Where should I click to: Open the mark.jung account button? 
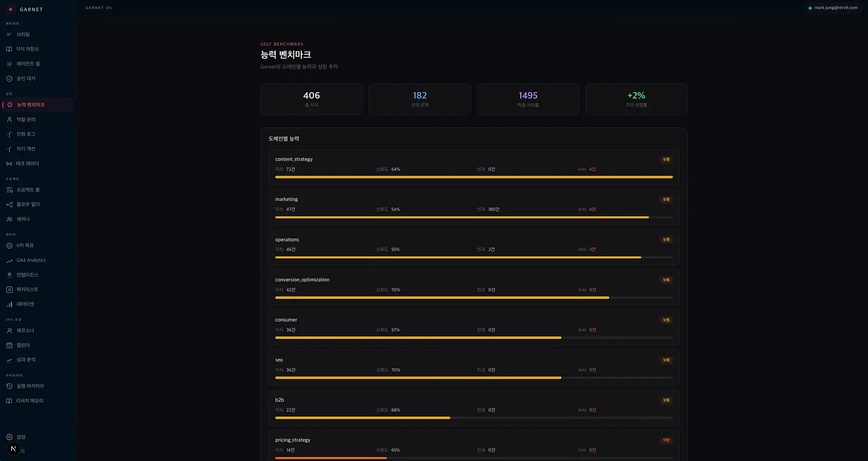(833, 8)
